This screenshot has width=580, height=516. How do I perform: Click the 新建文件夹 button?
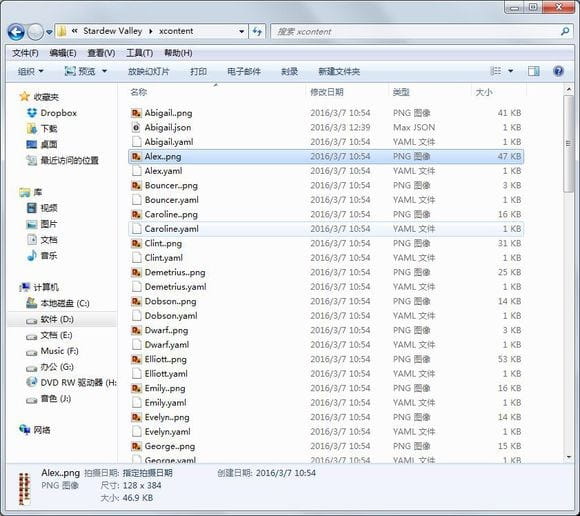pos(339,71)
